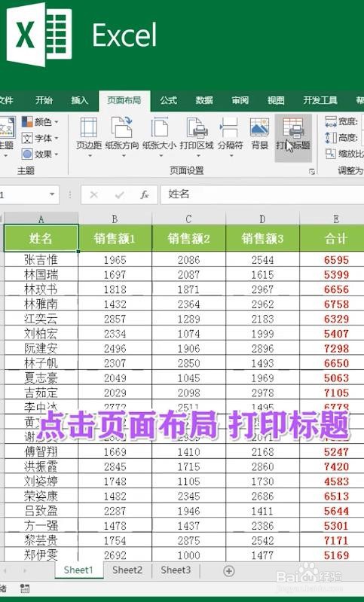Open the 页边距 margins tool
Viewport: 364px width, 602px height.
89,138
